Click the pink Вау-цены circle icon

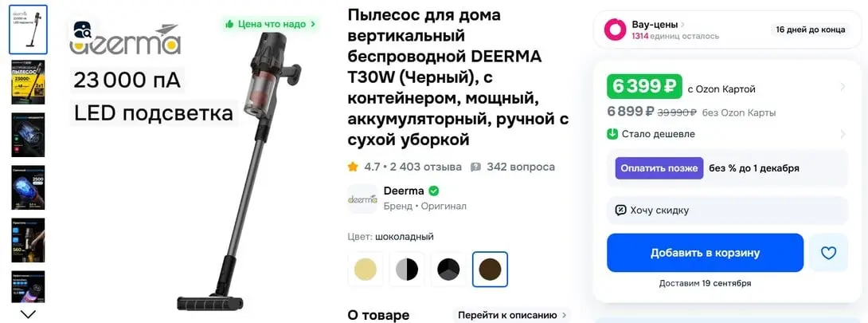614,30
